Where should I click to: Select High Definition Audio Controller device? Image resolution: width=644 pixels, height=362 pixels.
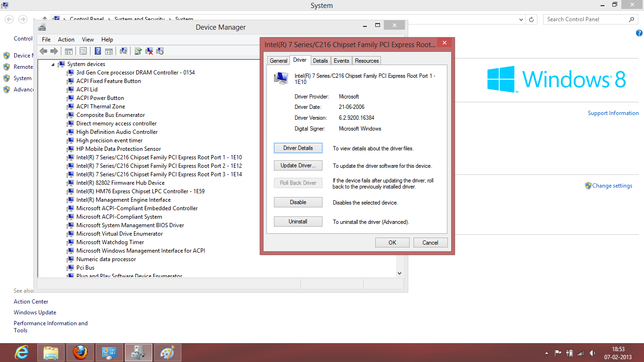click(117, 132)
